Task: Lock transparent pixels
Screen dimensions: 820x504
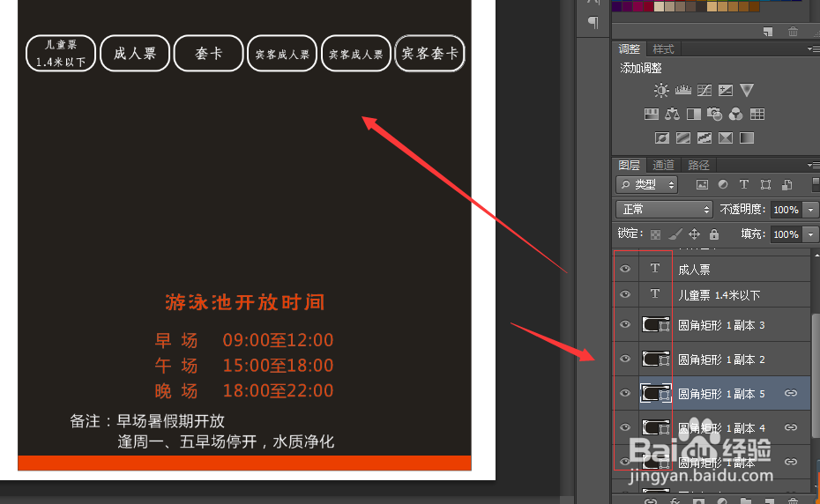Action: 655,234
